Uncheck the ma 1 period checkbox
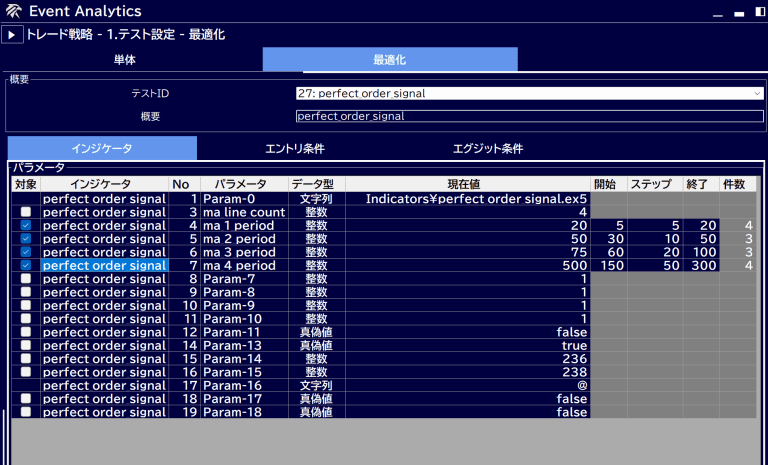The width and height of the screenshot is (768, 465). [25, 226]
